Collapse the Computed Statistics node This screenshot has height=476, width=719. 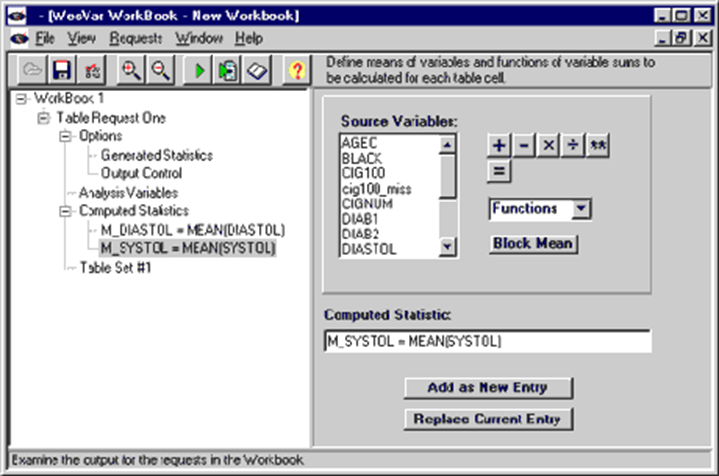click(x=65, y=211)
